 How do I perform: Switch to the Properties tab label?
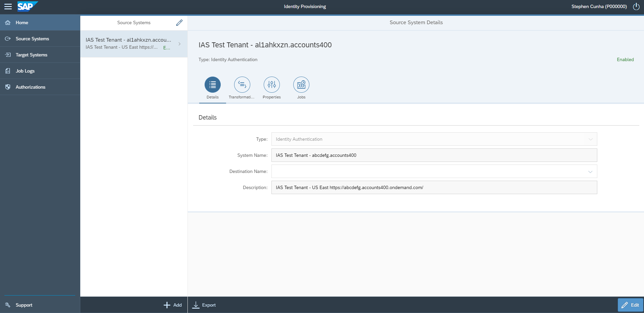pos(272,97)
